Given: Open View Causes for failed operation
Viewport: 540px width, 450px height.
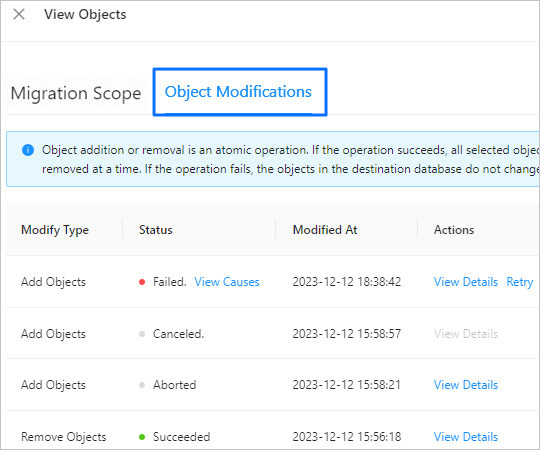Looking at the screenshot, I should click(x=227, y=282).
